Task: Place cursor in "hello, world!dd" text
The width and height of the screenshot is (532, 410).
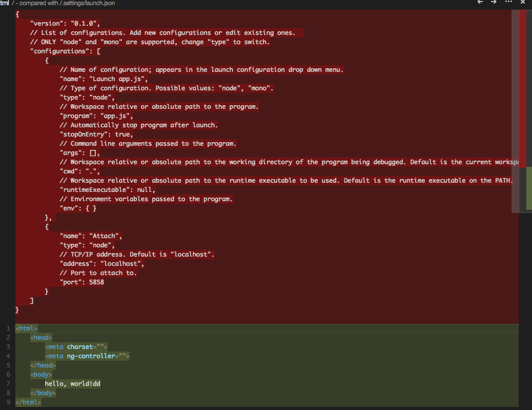Action: pos(72,384)
